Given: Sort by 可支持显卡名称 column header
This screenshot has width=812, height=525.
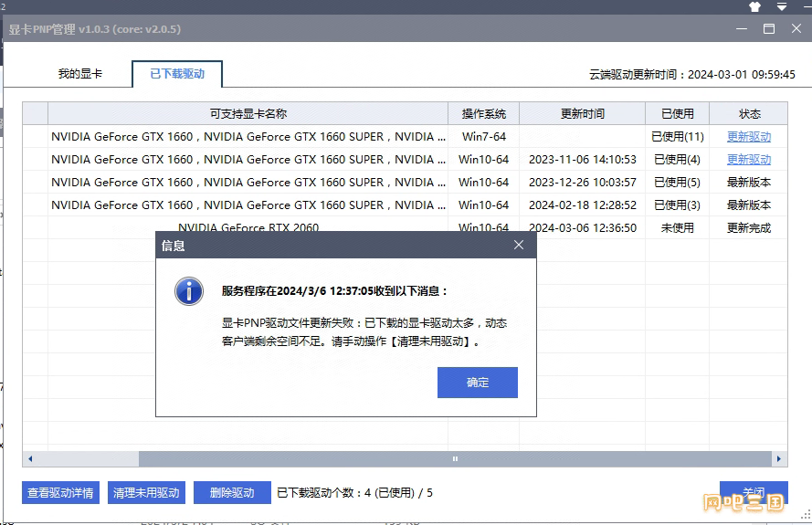Looking at the screenshot, I should [248, 114].
